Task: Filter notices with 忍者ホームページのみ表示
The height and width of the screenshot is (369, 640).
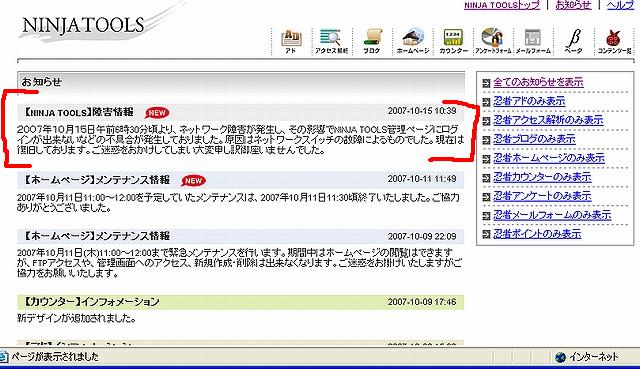Action: point(549,158)
